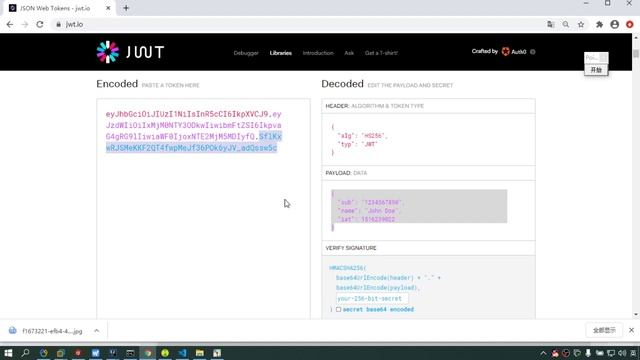
Task: Click the Chrome icon in taskbar
Action: pos(148,353)
